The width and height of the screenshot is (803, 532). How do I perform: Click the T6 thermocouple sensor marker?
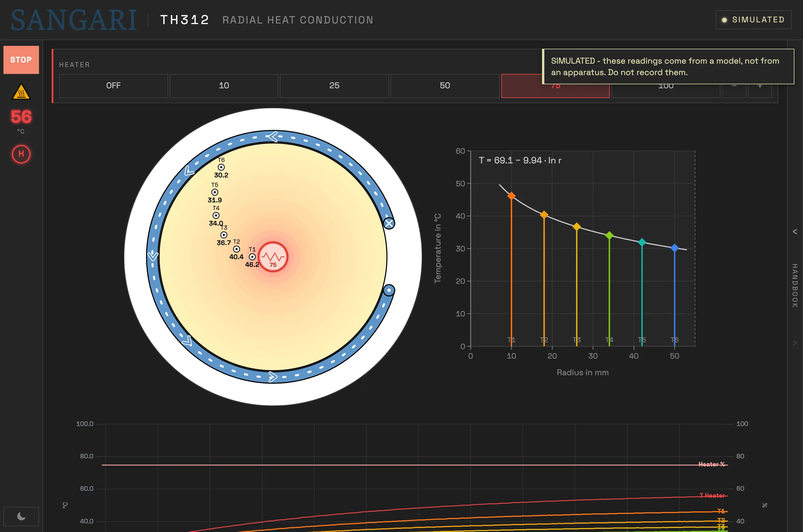pos(221,167)
